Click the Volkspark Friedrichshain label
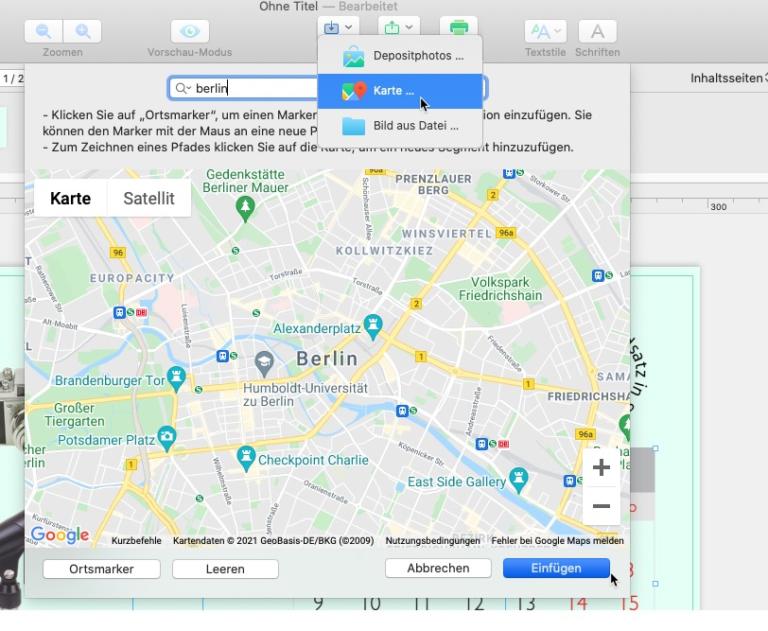Viewport: 768px width, 631px height. [500, 289]
